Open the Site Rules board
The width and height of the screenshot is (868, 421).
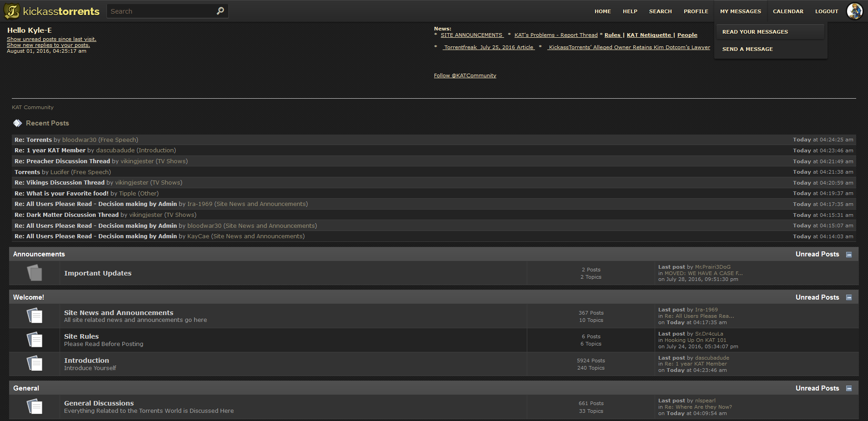coord(81,336)
